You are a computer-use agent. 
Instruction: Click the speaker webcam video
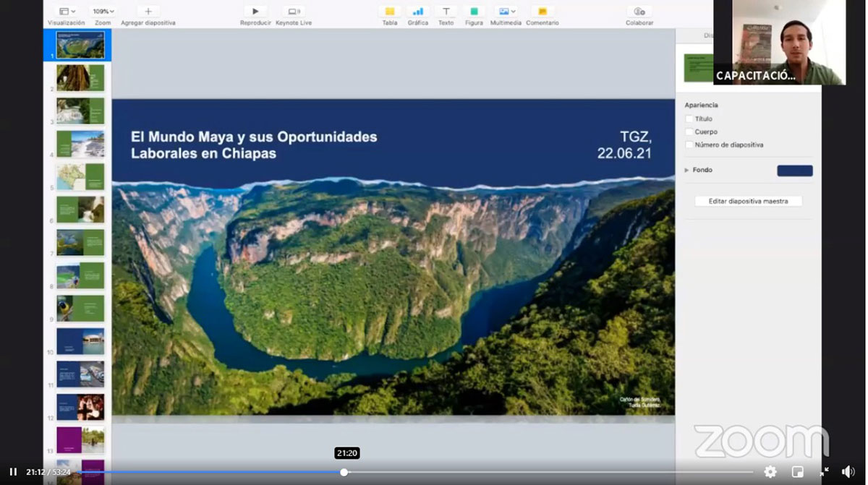[x=779, y=42]
